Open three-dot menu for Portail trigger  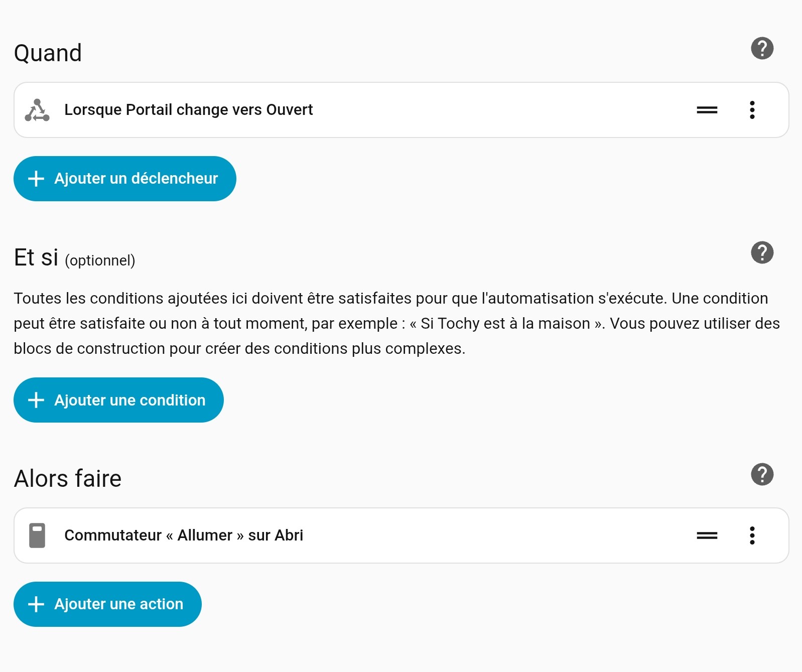752,110
